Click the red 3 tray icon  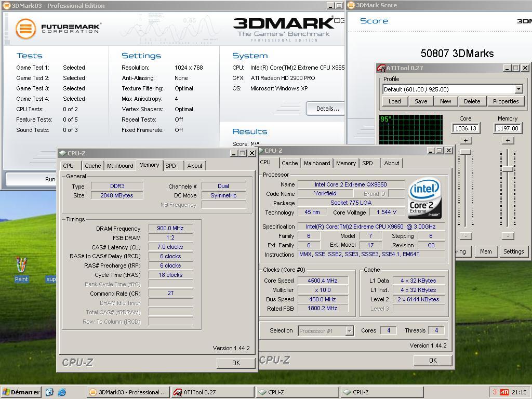point(495,392)
